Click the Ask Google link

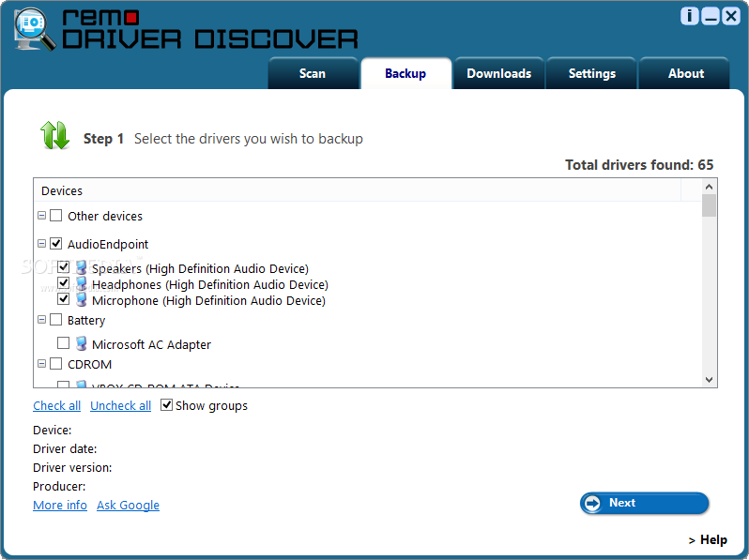point(128,505)
